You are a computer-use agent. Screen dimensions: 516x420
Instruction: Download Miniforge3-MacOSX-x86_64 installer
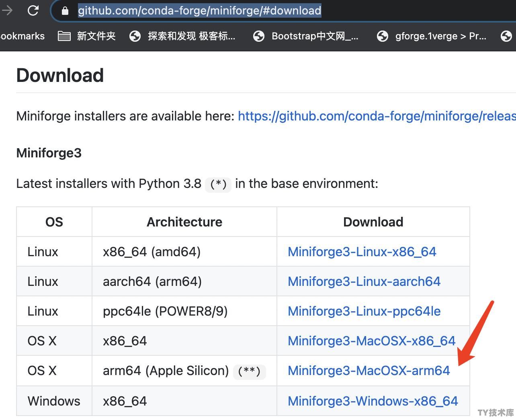[372, 341]
